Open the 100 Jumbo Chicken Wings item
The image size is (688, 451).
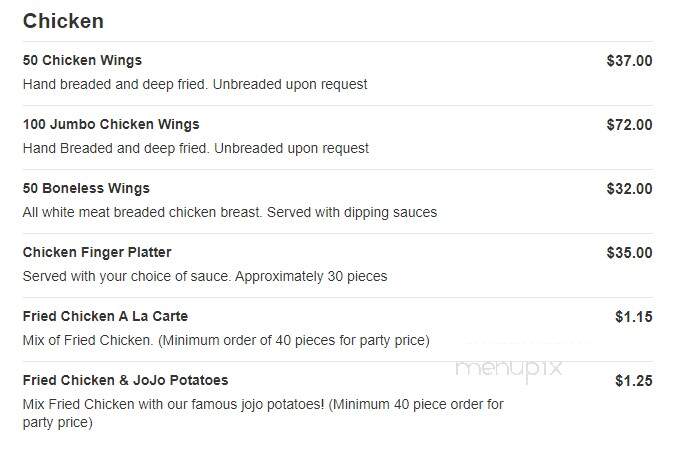(x=111, y=124)
